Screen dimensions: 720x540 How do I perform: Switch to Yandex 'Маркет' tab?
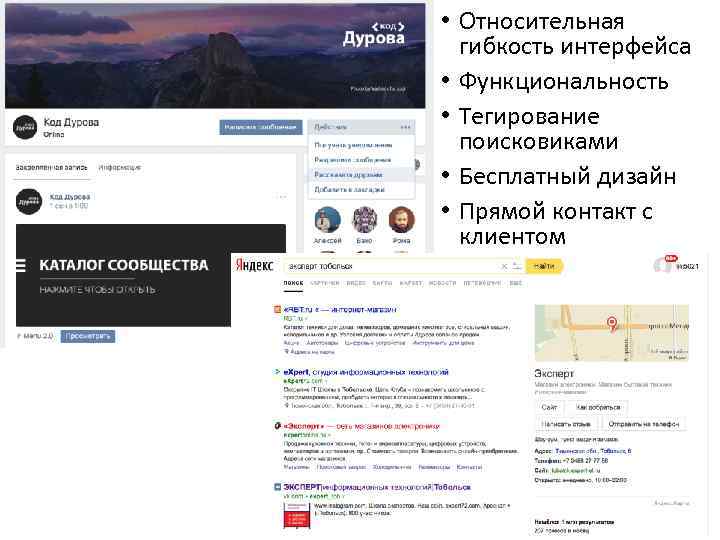(x=411, y=283)
